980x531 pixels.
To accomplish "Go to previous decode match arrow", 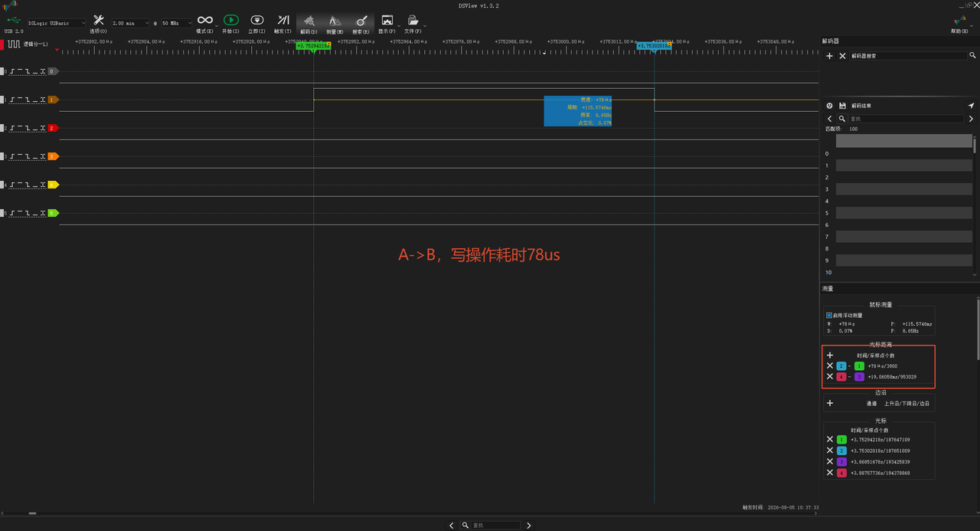I will coord(830,119).
